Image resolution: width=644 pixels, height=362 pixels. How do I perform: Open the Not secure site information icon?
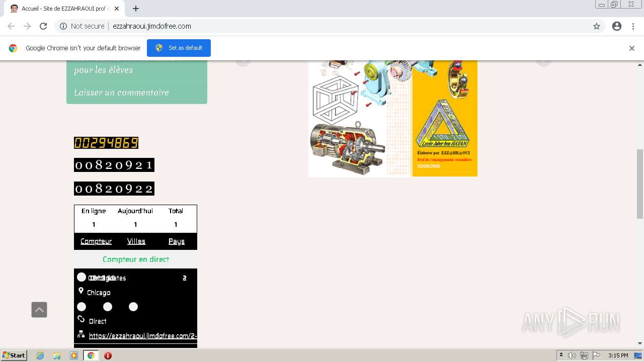tap(63, 26)
